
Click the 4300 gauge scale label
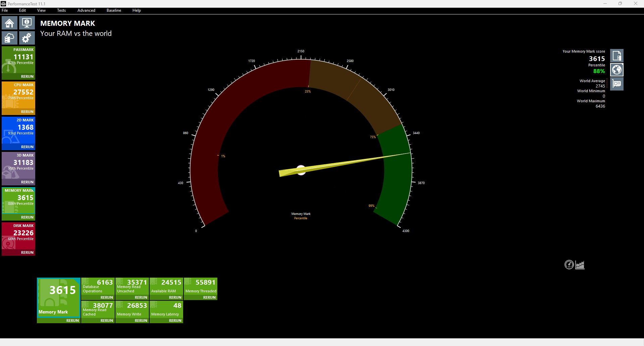[x=406, y=231]
